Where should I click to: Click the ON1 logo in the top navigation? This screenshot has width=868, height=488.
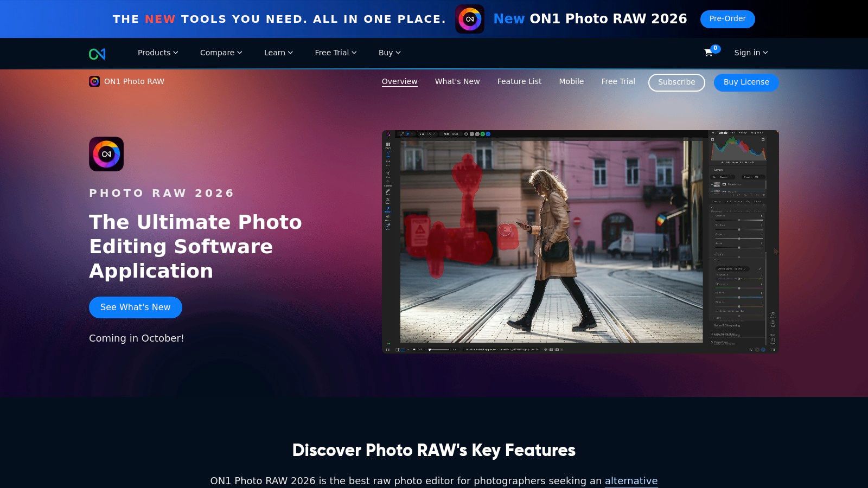97,53
